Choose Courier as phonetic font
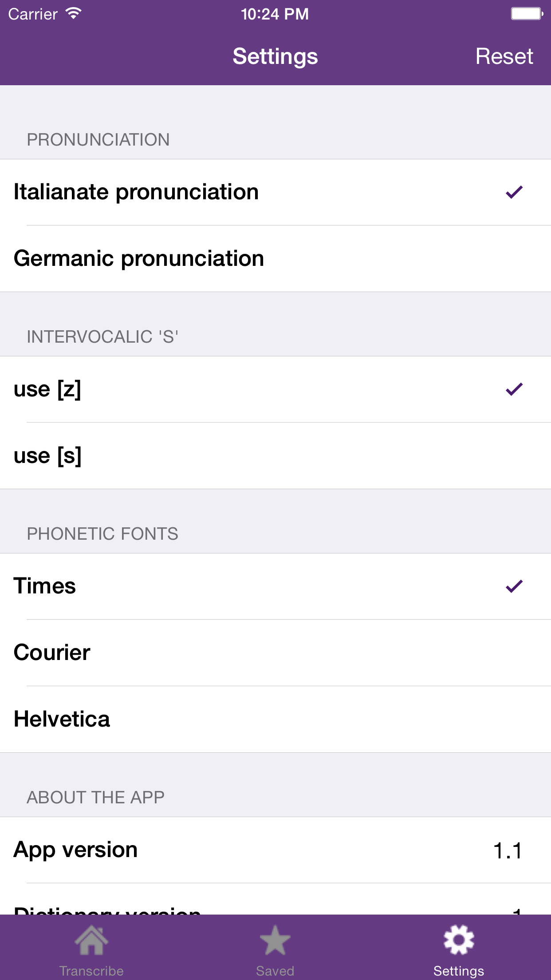Image resolution: width=551 pixels, height=980 pixels. pyautogui.click(x=275, y=653)
